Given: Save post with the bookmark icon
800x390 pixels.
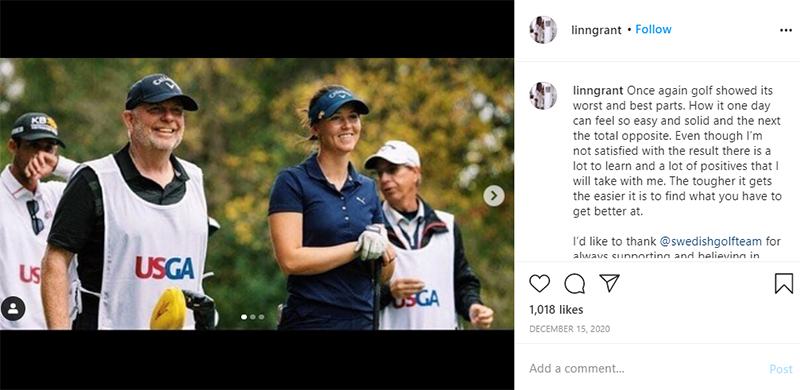Looking at the screenshot, I should 784,283.
